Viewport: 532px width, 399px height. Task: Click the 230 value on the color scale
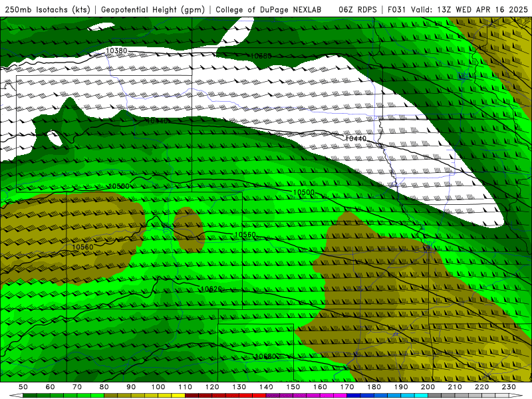[x=509, y=387]
